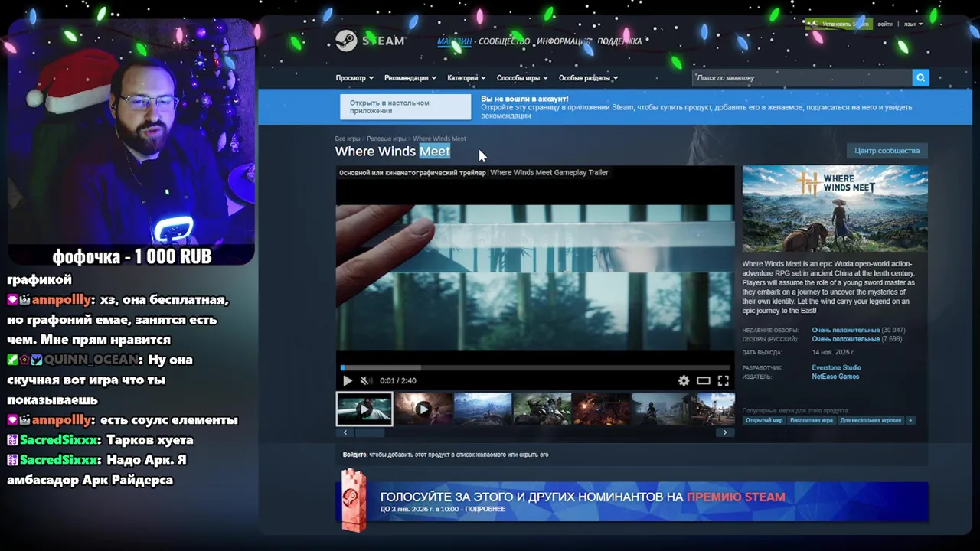The width and height of the screenshot is (980, 551).
Task: Select the third screenshot thumbnail
Action: click(x=482, y=409)
